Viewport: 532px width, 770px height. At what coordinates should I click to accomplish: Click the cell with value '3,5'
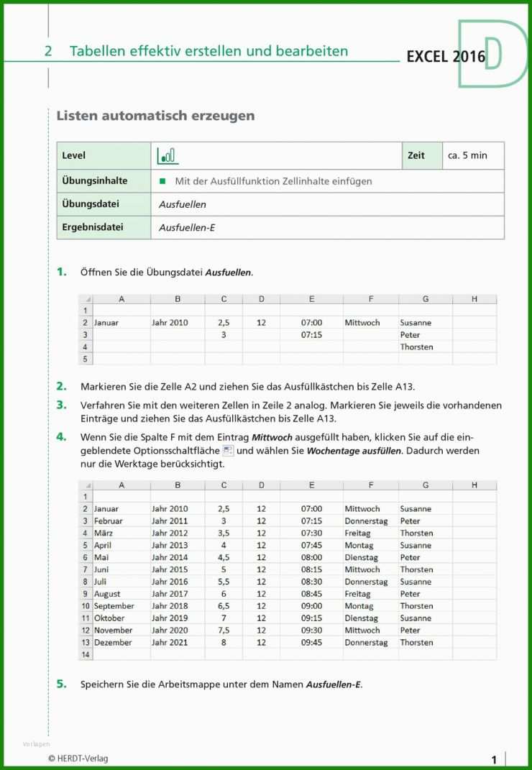point(224,533)
